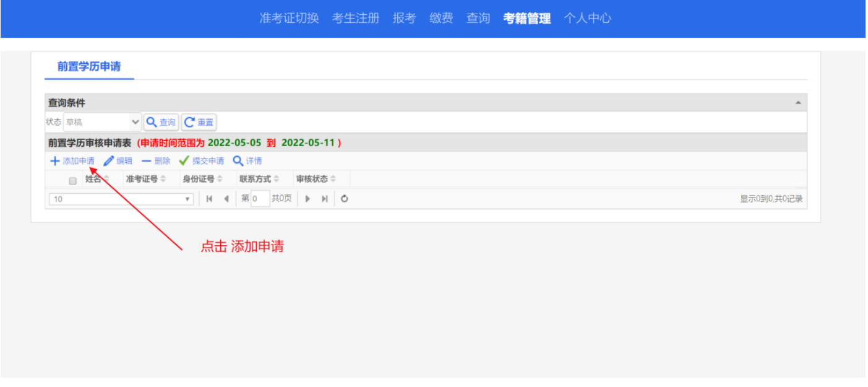This screenshot has width=868, height=387.
Task: Go to the last page of results
Action: 324,199
